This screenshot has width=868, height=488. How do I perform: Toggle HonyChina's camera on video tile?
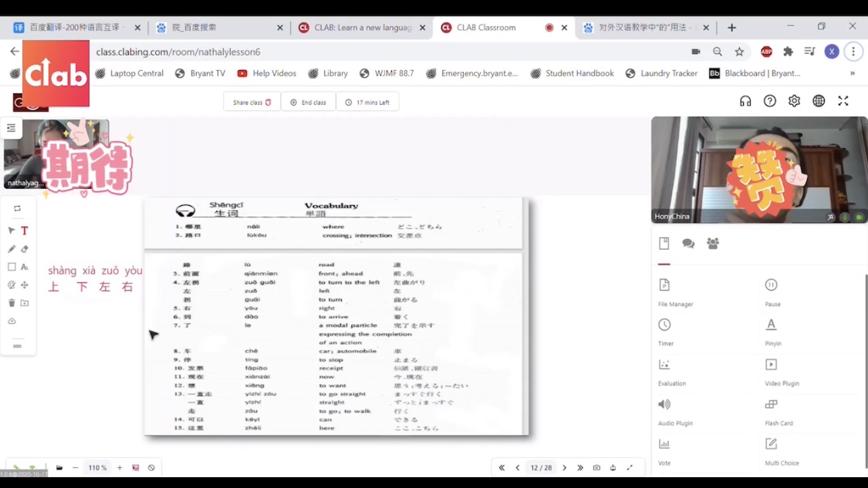tap(859, 217)
